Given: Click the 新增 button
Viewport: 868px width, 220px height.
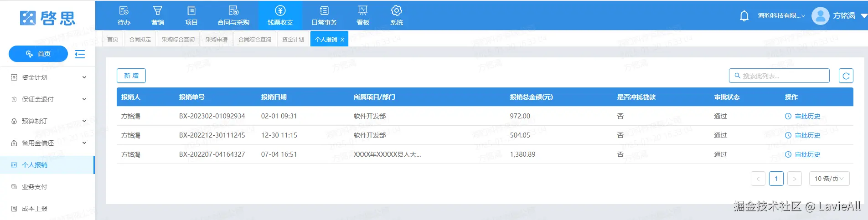Looking at the screenshot, I should pos(131,76).
